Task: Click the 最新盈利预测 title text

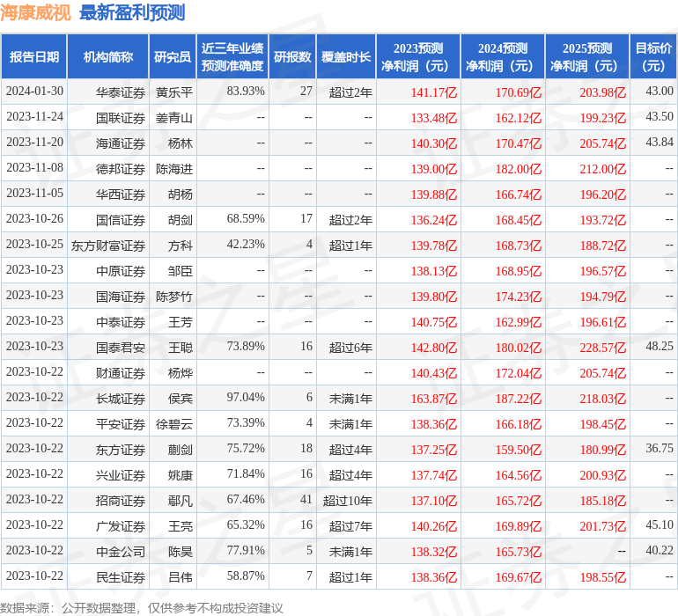Action: (132, 12)
